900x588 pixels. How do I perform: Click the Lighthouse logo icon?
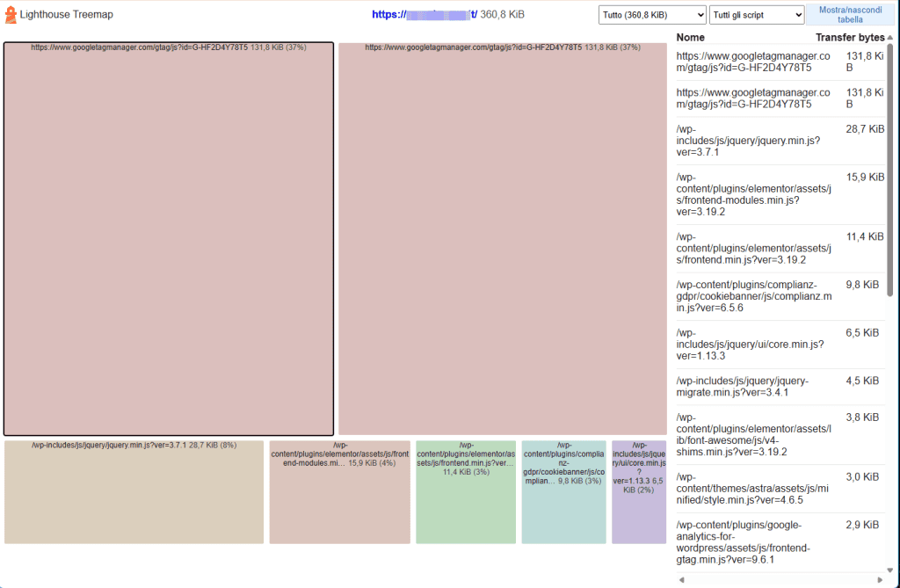click(x=11, y=15)
